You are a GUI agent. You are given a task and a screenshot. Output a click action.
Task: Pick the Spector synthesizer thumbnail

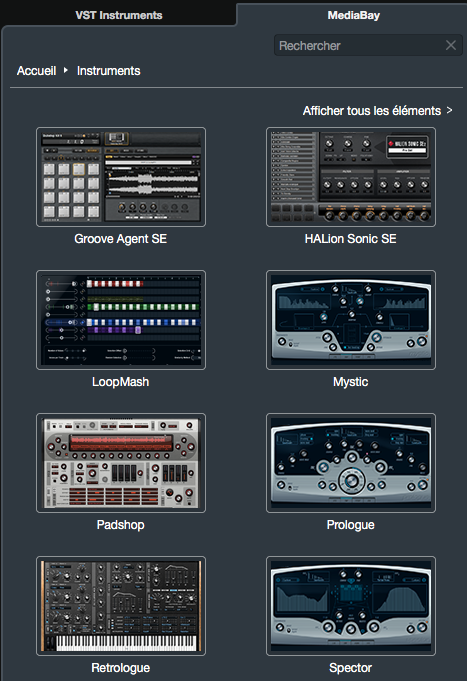coord(351,606)
